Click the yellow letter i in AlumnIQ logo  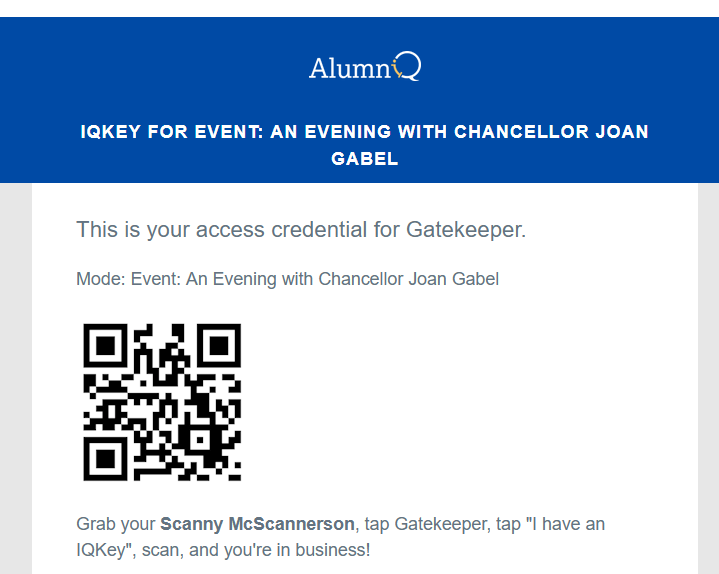pos(395,69)
